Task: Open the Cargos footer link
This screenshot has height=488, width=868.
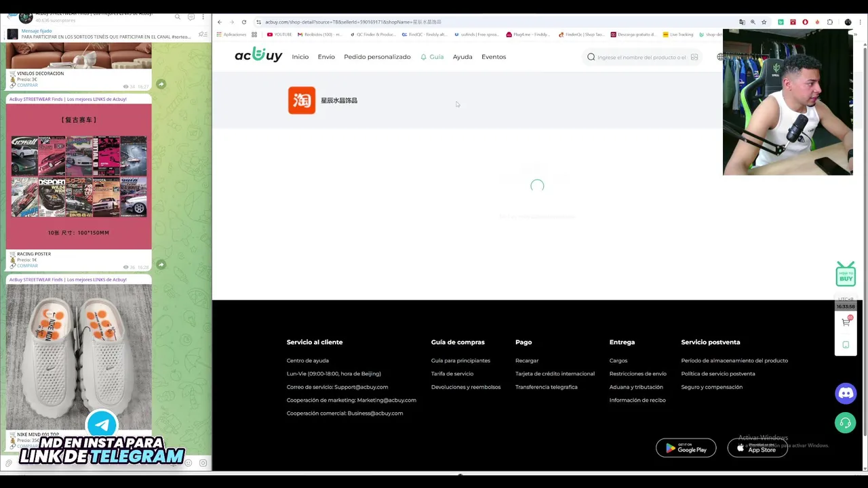Action: click(x=618, y=361)
